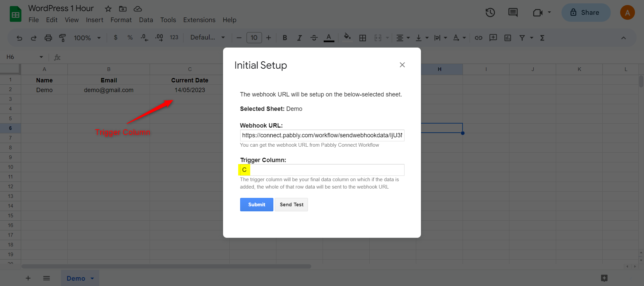Start a Meet call with camera icon
The width and height of the screenshot is (644, 286).
click(538, 13)
